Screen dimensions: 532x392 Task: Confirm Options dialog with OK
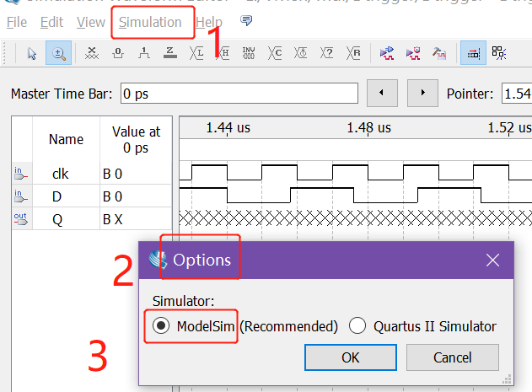pyautogui.click(x=351, y=357)
